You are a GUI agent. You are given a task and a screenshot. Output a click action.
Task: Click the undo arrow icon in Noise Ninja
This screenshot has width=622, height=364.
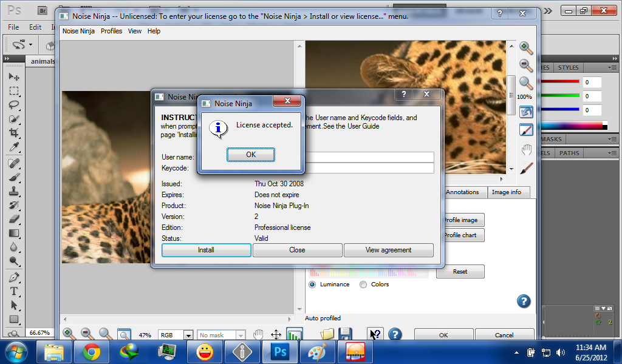[x=526, y=112]
